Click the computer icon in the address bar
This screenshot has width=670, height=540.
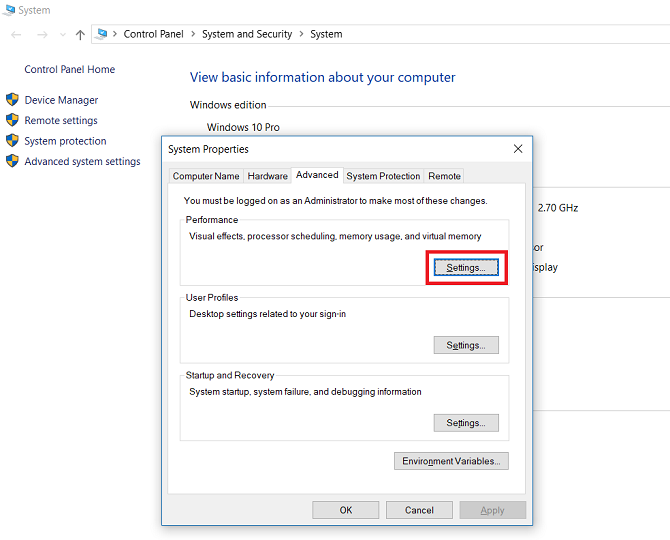tap(102, 34)
